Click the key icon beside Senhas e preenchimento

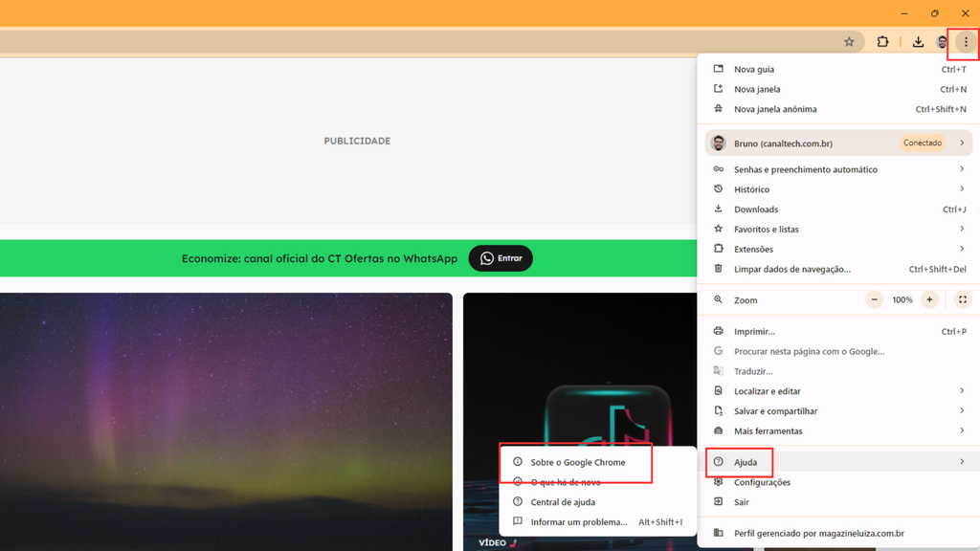(x=718, y=169)
